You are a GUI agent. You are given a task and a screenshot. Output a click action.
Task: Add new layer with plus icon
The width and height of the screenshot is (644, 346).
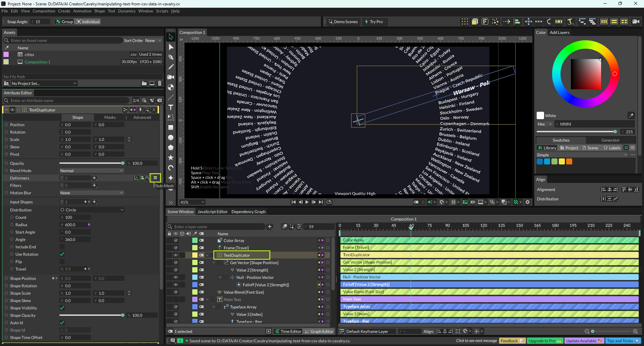click(270, 227)
